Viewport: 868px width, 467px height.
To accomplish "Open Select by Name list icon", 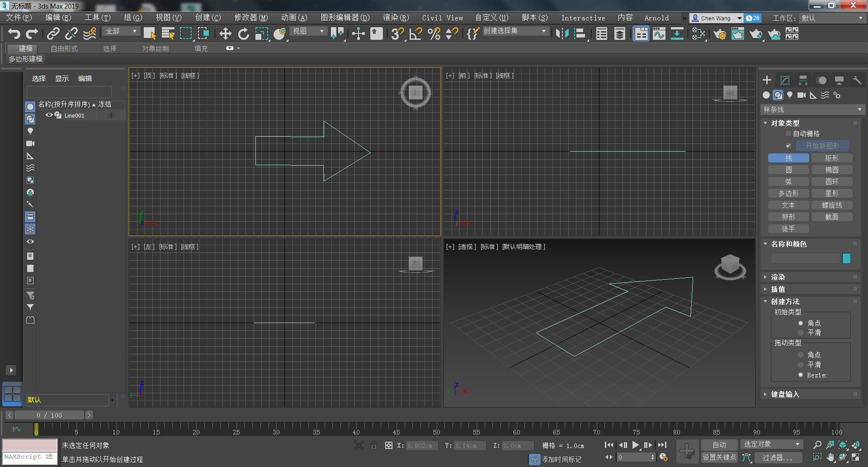I will click(x=168, y=34).
